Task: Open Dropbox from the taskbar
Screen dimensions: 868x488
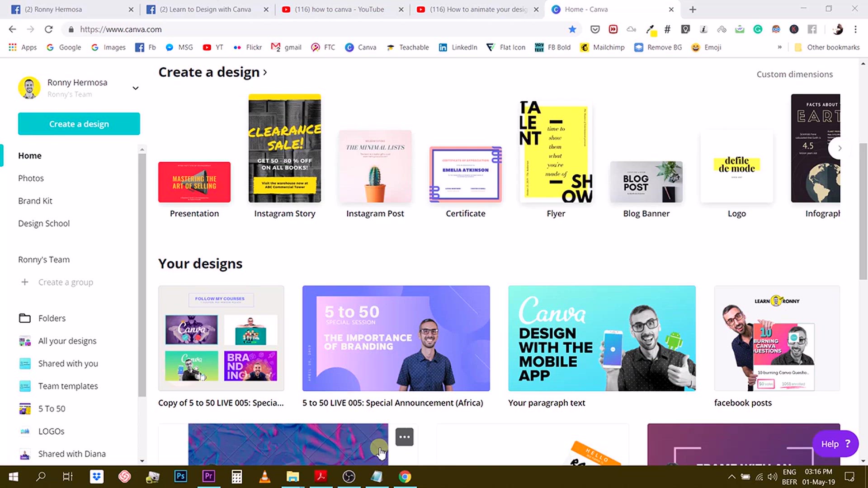Action: click(x=97, y=477)
